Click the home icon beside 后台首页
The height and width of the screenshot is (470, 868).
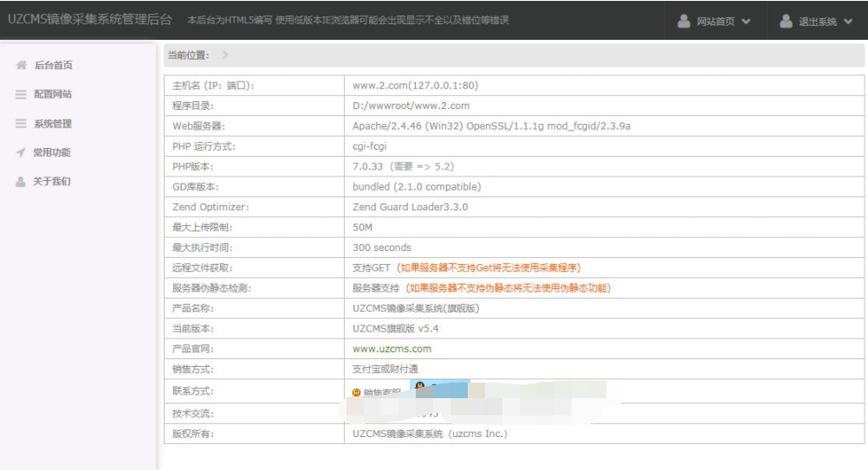click(21, 65)
